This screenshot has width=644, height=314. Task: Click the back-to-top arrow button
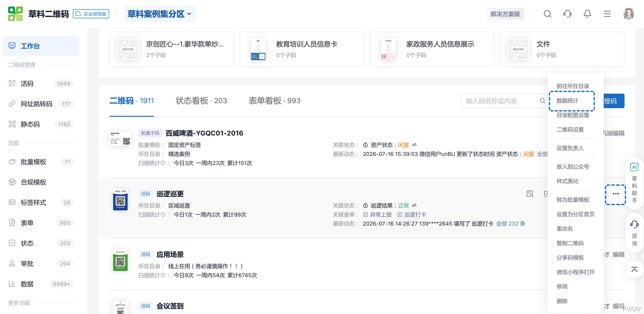(634, 269)
